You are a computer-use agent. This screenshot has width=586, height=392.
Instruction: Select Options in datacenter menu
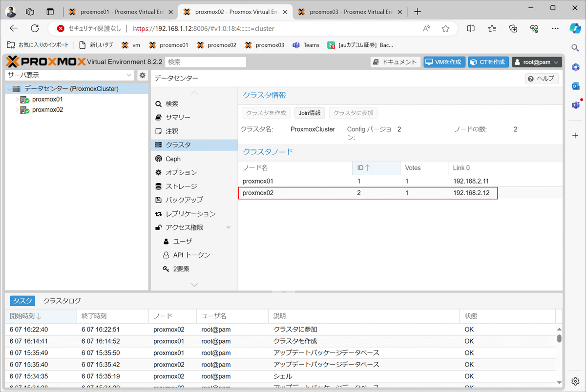(x=194, y=172)
